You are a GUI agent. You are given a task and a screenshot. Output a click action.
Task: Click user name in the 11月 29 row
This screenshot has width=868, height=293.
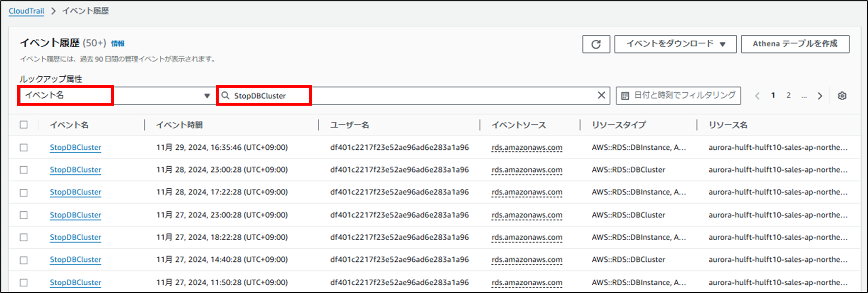[400, 147]
